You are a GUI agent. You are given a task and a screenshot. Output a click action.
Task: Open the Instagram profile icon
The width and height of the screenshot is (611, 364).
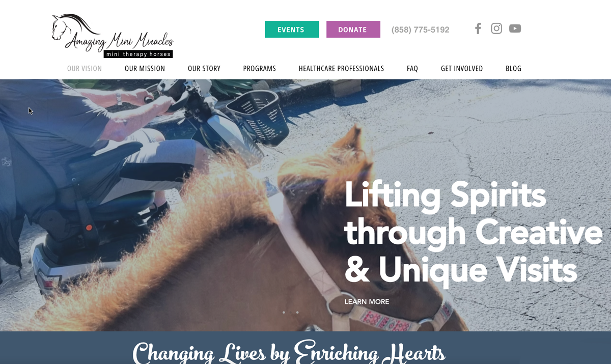(496, 29)
